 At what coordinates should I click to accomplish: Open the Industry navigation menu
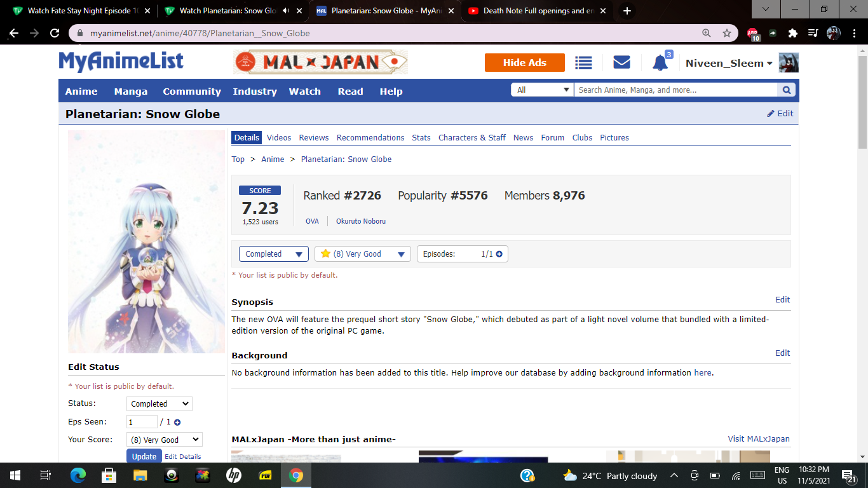(x=255, y=91)
